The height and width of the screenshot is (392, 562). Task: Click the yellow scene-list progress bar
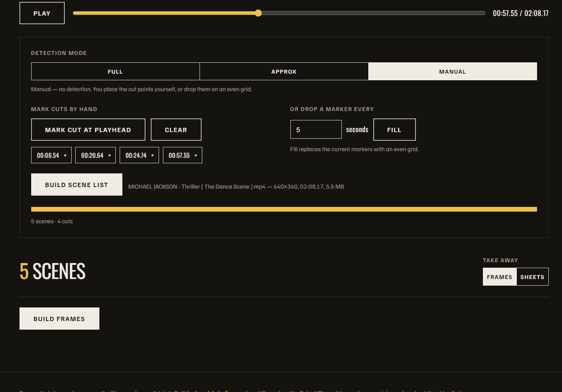(x=284, y=209)
